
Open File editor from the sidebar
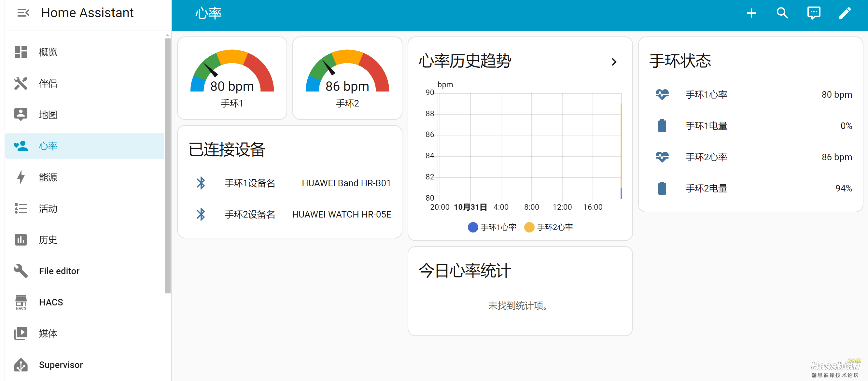[59, 271]
